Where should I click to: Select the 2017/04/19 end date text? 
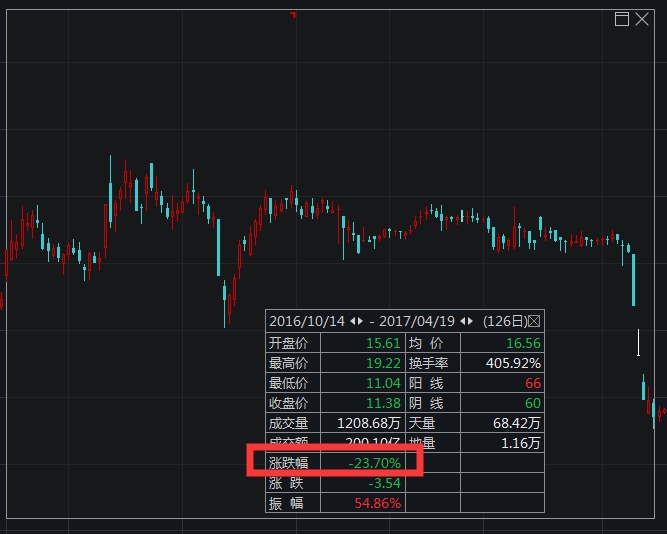417,321
